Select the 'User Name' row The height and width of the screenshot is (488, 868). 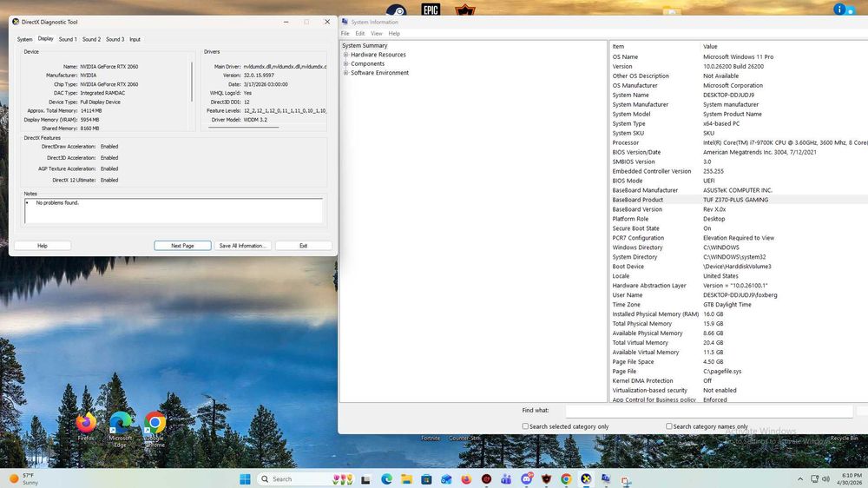739,295
